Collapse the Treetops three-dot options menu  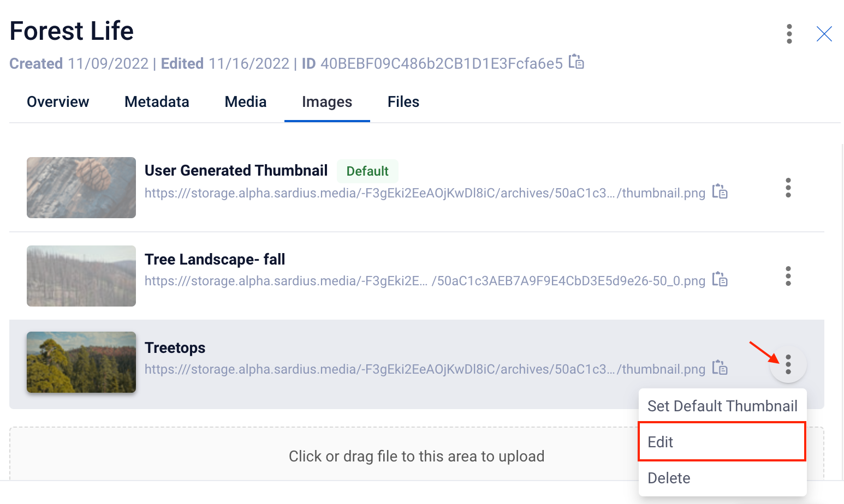tap(788, 364)
